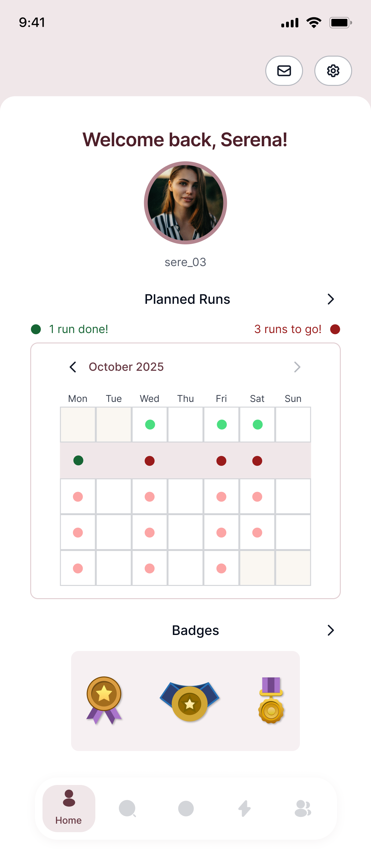Tap Serena's profile photo
The image size is (371, 868).
[x=186, y=203]
